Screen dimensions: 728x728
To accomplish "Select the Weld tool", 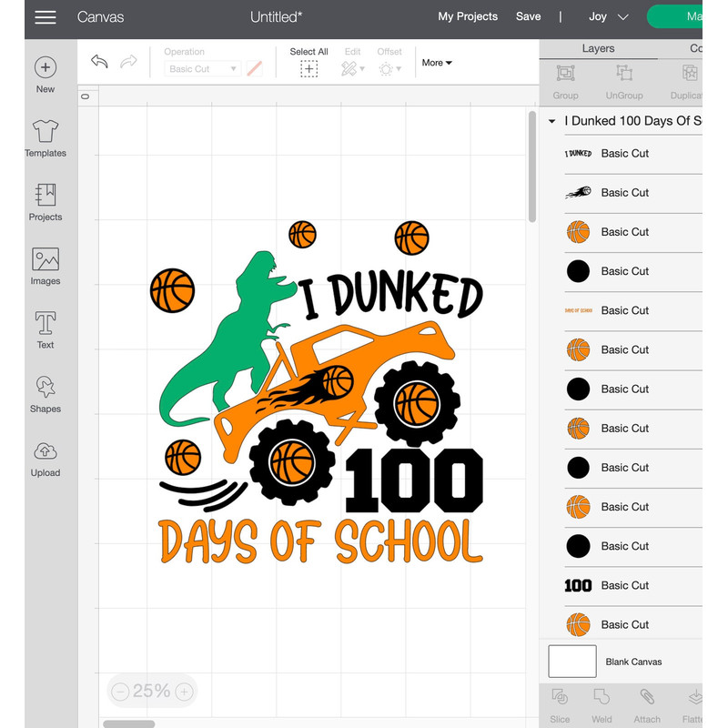I will tap(603, 705).
